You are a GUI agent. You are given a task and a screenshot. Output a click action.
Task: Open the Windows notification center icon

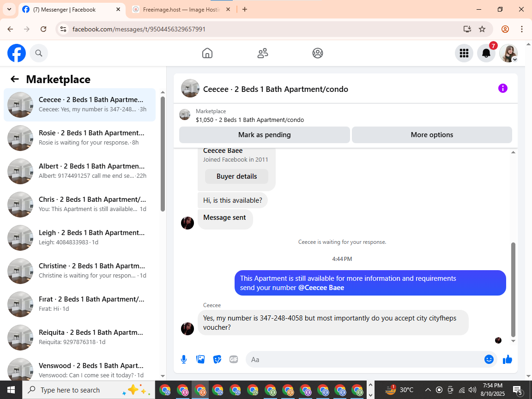click(x=517, y=390)
